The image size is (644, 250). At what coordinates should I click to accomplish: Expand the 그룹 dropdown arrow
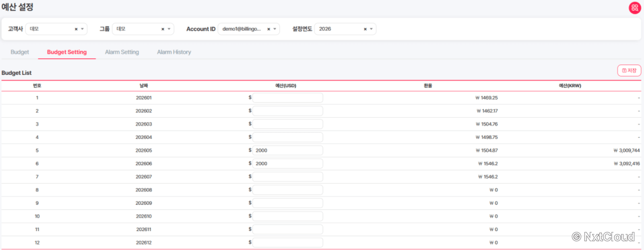(169, 29)
